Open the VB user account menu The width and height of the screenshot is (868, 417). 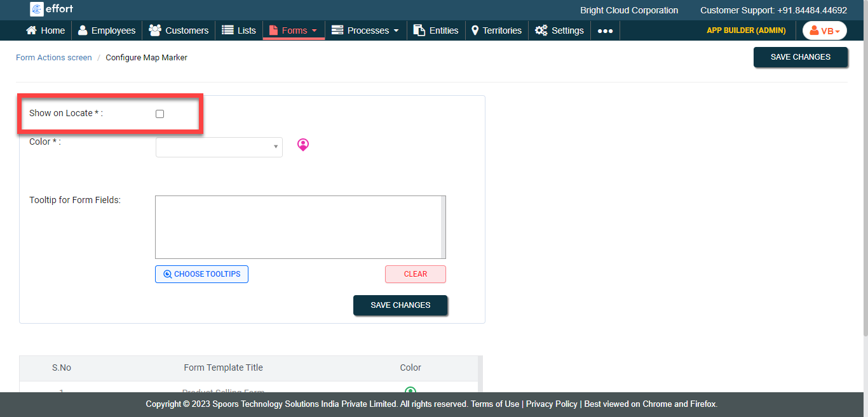(x=824, y=31)
